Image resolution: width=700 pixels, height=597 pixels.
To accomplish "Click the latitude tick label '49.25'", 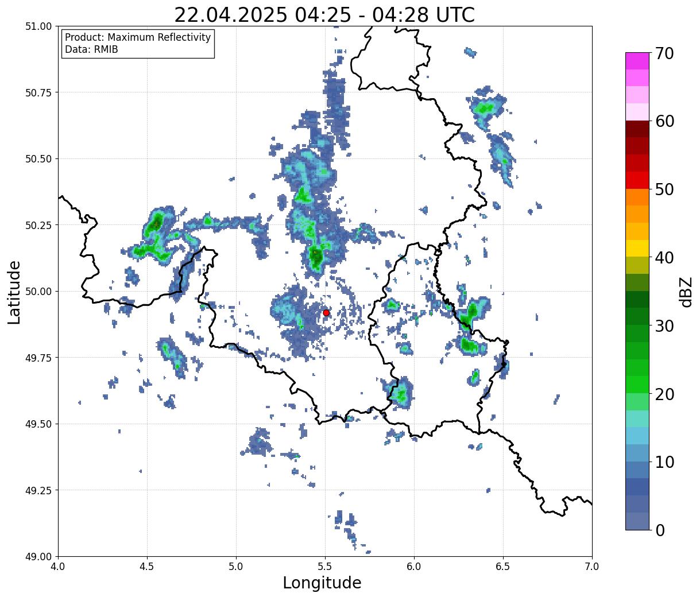I will [x=38, y=490].
